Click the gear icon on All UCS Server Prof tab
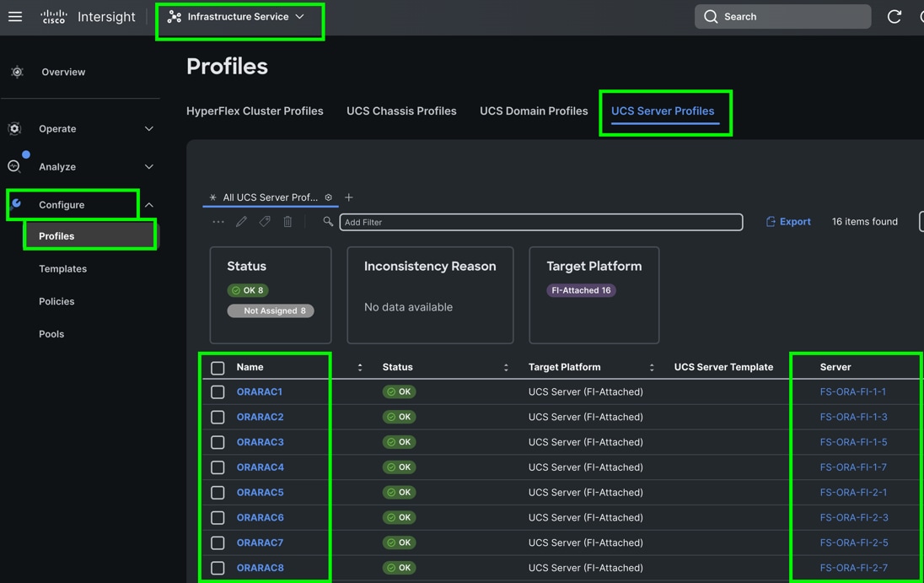924x583 pixels. click(329, 197)
